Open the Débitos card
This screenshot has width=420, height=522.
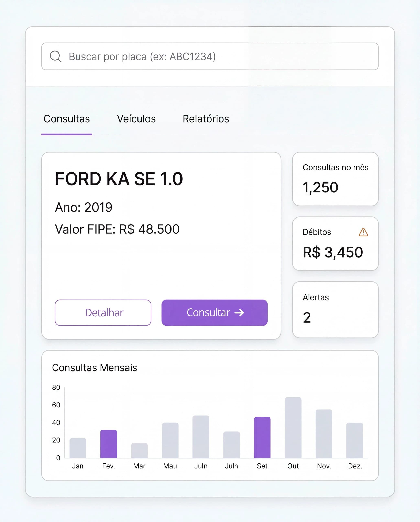335,243
